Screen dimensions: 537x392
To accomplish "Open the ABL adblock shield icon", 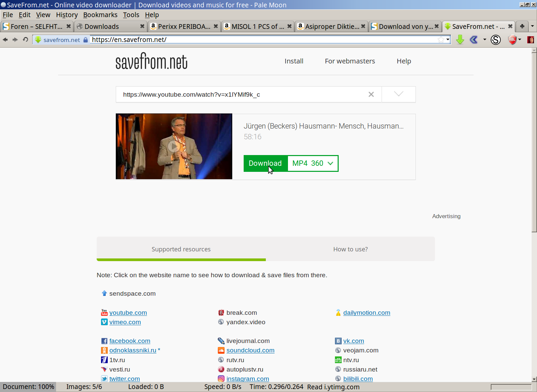I will pos(511,40).
